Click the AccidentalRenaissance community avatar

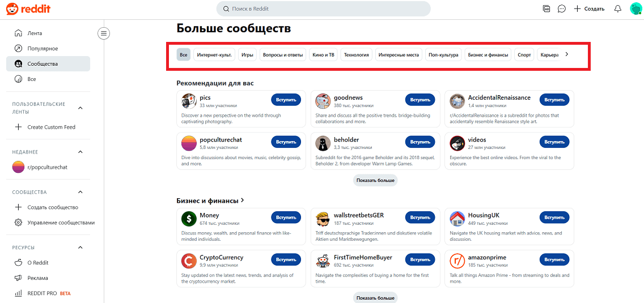457,101
